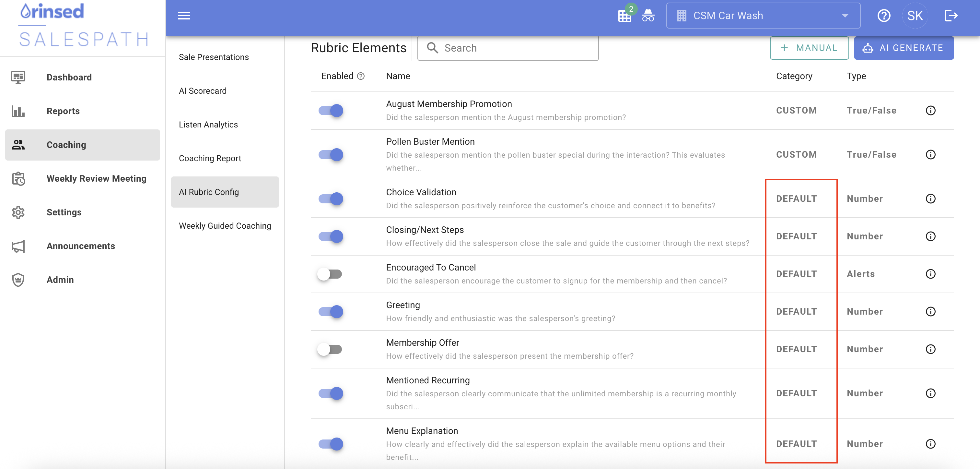Show info for August Membership Promotion
The width and height of the screenshot is (980, 469).
click(x=930, y=110)
